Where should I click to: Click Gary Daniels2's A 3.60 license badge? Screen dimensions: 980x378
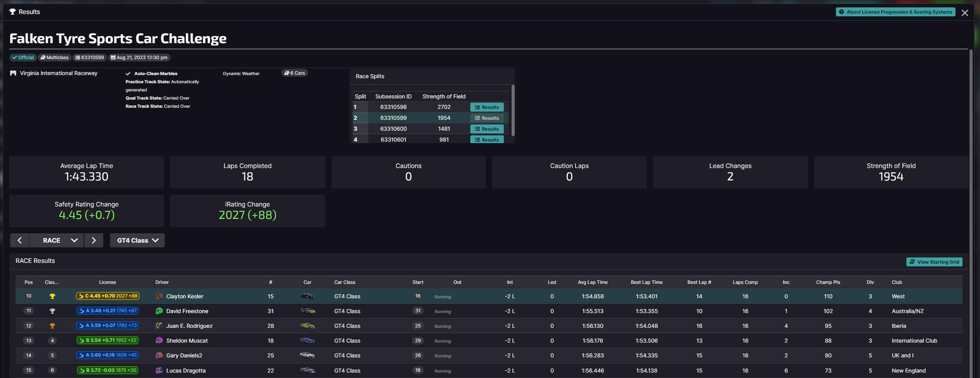tap(107, 355)
